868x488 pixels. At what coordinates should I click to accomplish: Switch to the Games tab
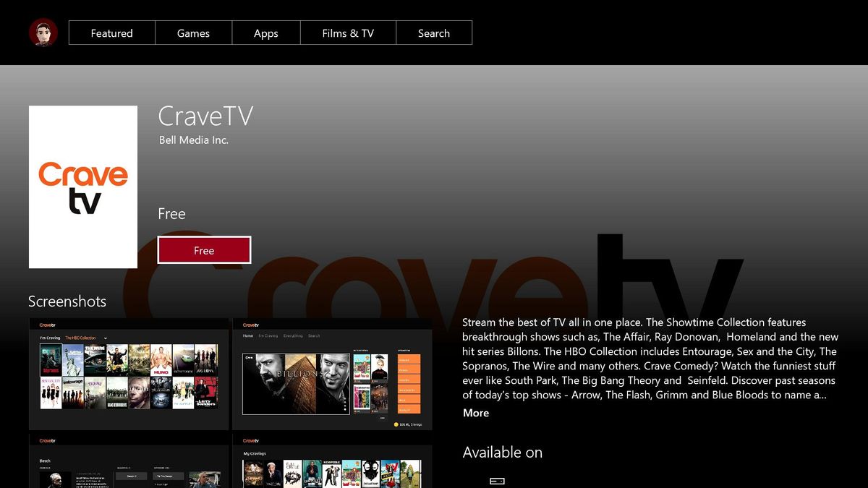(193, 33)
